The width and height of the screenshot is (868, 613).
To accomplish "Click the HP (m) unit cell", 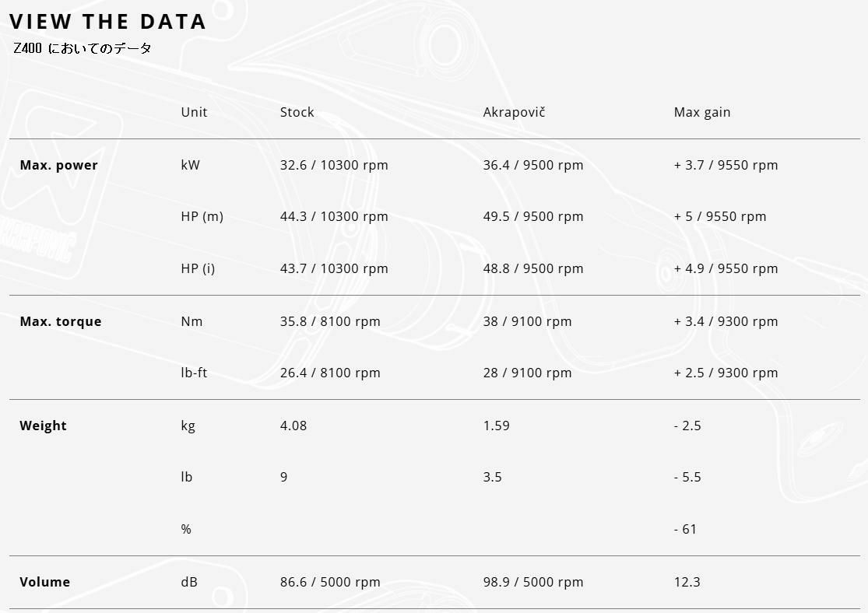I will 202,216.
